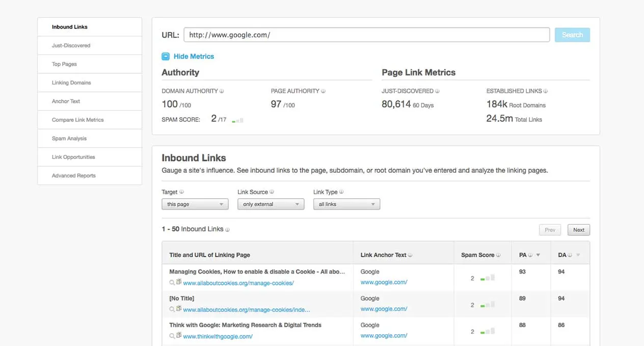The width and height of the screenshot is (644, 346).
Task: Click info icon in DA column header
Action: click(x=570, y=255)
